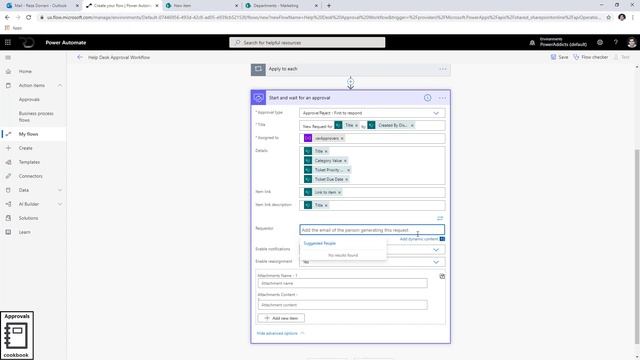Screen dimensions: 640x360
Task: Open the Settings gear in header
Action: tap(600, 42)
